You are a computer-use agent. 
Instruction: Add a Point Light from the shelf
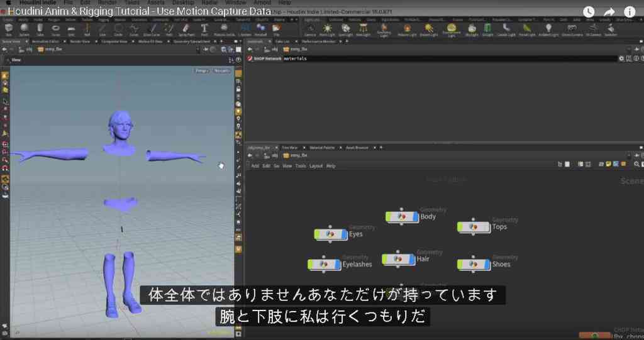coord(327,30)
